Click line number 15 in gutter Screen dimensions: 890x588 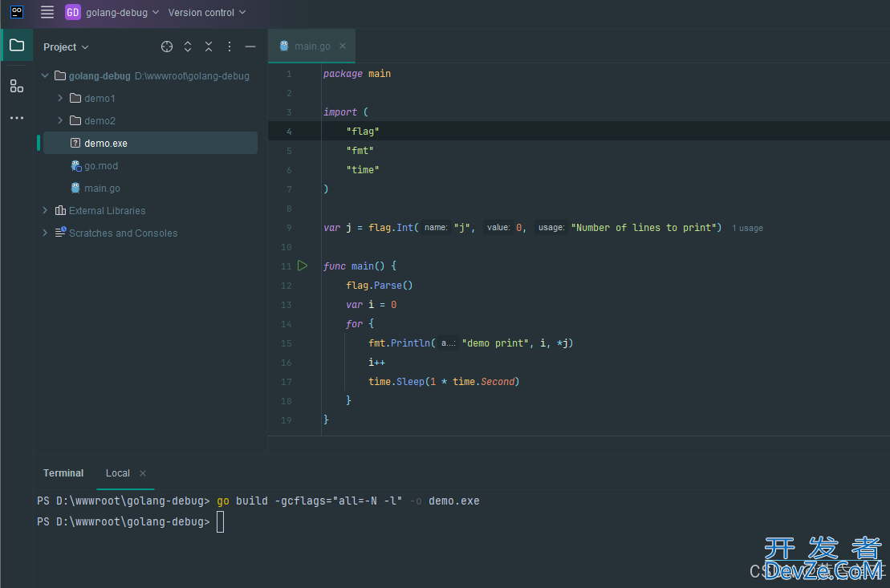[286, 343]
